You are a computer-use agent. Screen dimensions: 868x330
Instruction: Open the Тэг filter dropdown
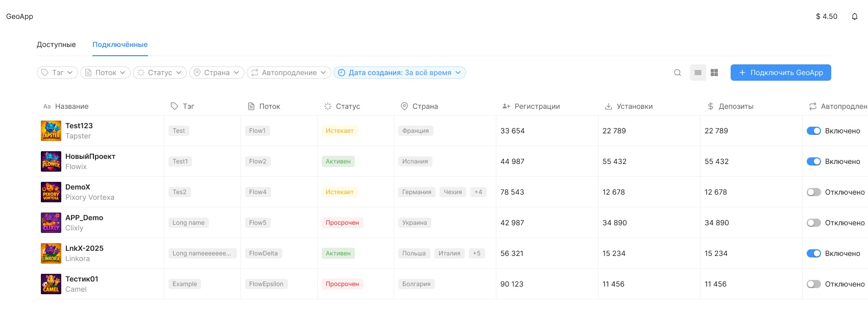pos(57,73)
